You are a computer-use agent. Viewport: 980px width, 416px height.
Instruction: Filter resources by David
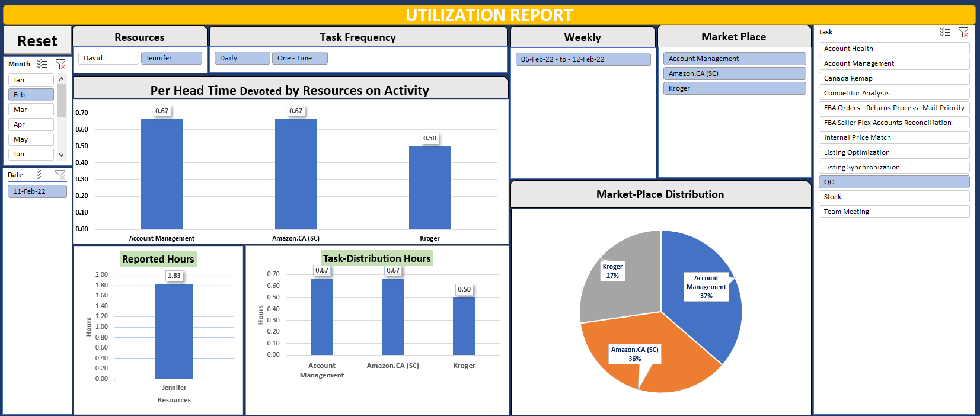coord(108,58)
